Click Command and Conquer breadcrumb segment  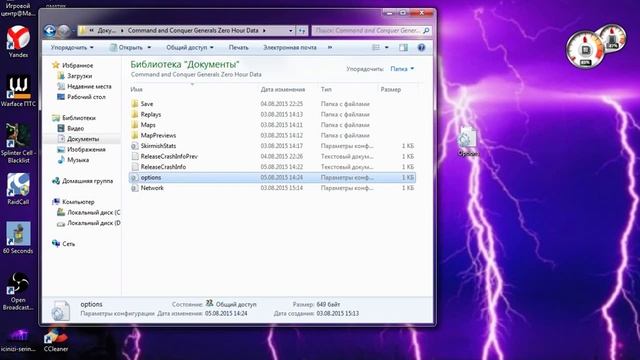(193, 31)
